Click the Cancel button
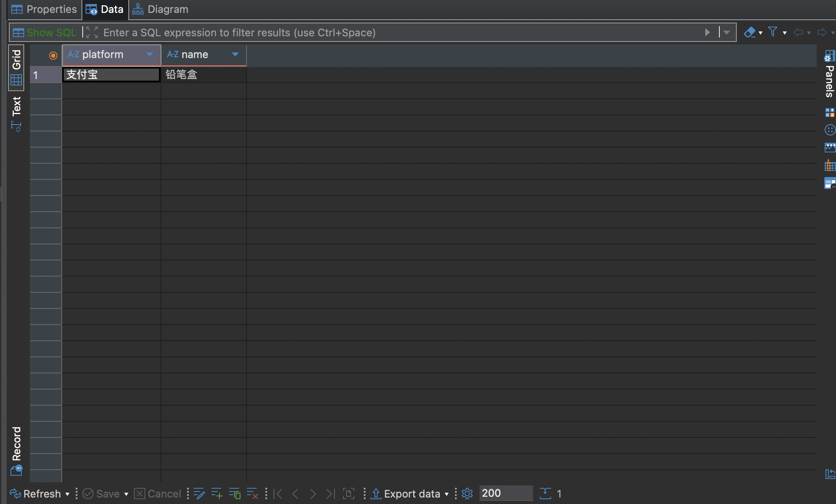 [x=157, y=494]
